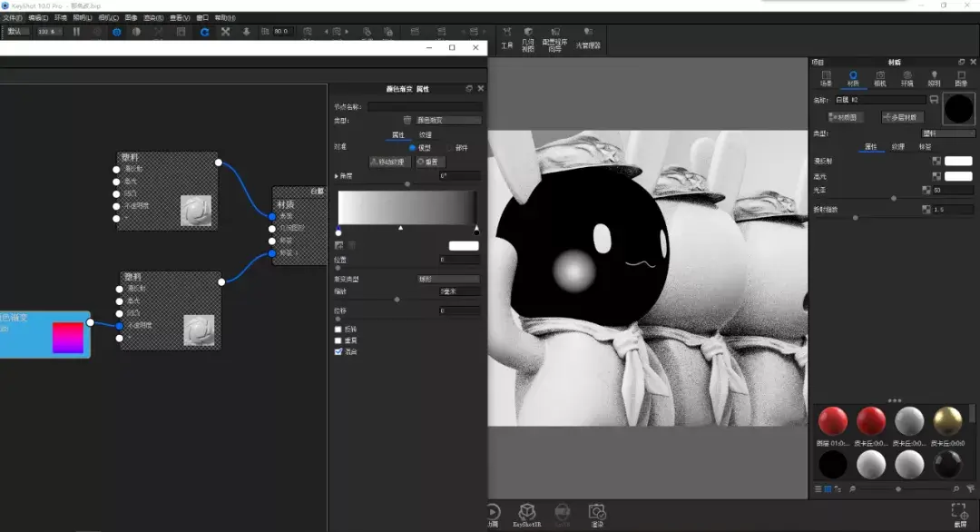Open the 渐变类型 dropdown showing 线形
The image size is (980, 532).
point(448,280)
